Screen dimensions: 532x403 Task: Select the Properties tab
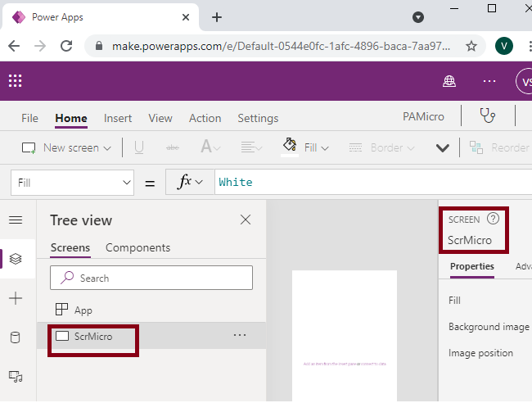(472, 266)
